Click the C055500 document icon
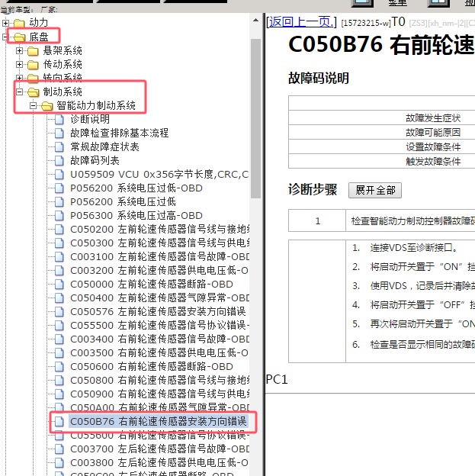 59,326
